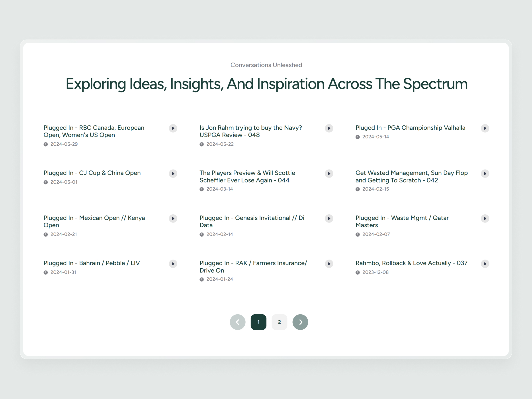This screenshot has width=532, height=399.
Task: Play the Jon Rahm USPGA Review 048 episode
Action: point(329,128)
